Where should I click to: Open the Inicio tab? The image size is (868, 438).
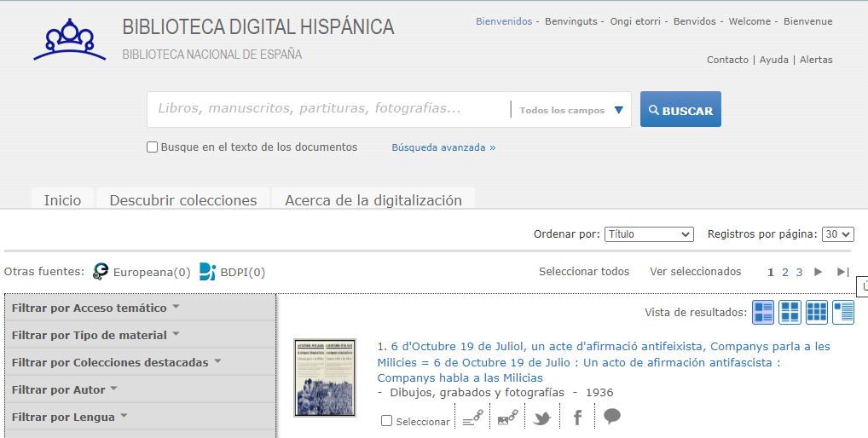point(62,199)
